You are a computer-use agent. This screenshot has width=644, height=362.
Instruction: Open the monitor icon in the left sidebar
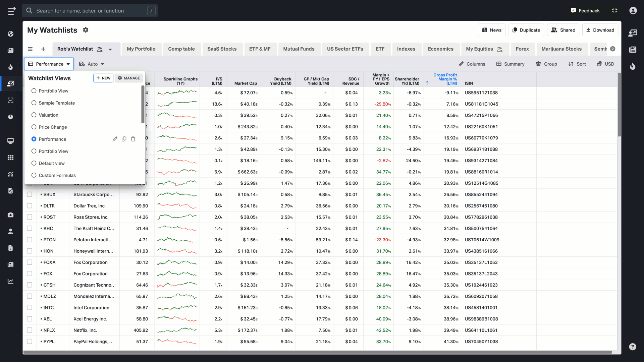[11, 141]
